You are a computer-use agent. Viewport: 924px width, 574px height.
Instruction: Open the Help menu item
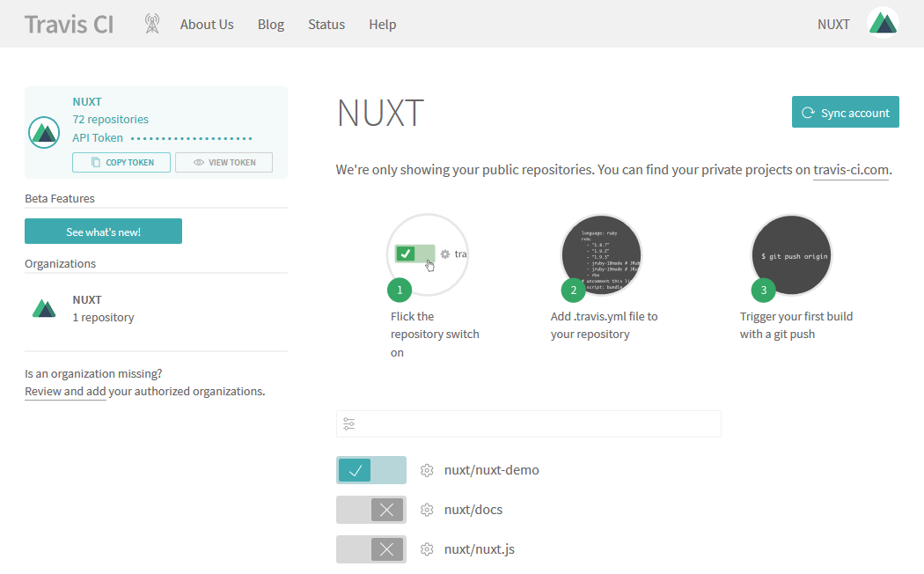382,25
